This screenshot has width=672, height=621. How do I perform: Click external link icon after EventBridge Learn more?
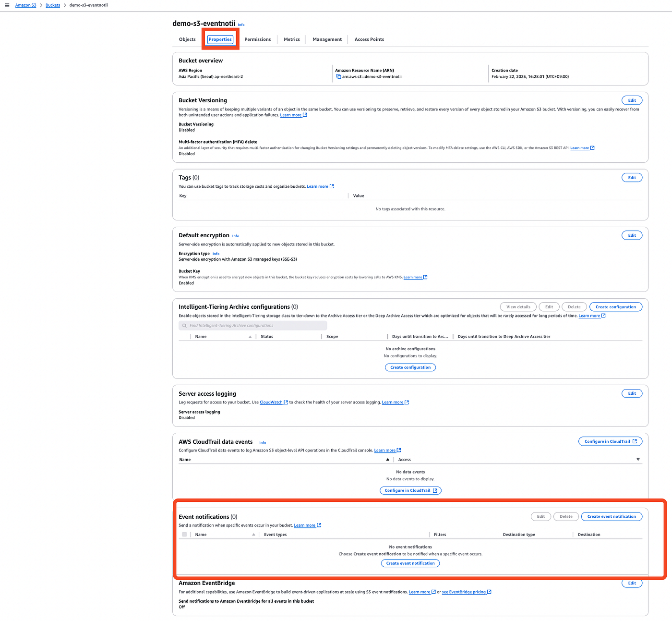pyautogui.click(x=434, y=592)
